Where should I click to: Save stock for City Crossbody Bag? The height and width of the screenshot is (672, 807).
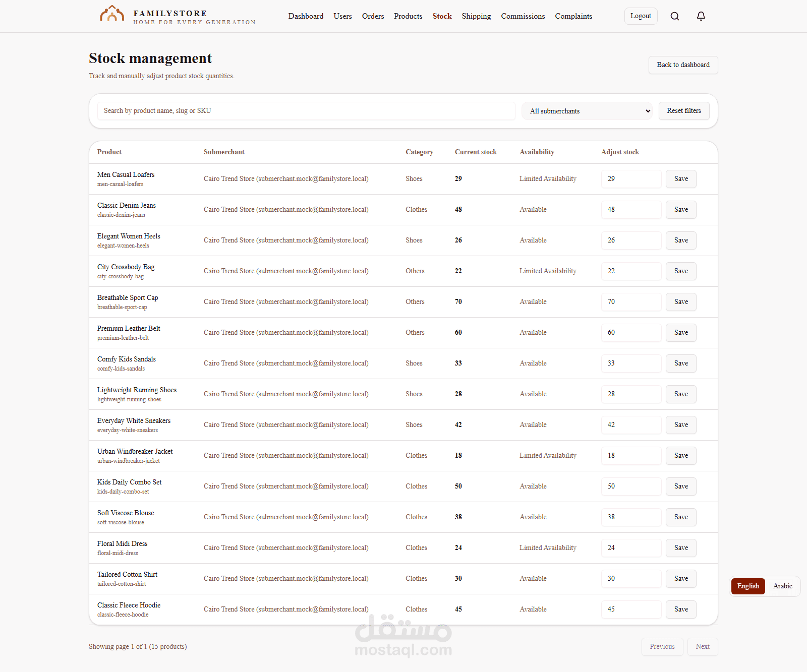[x=681, y=271]
